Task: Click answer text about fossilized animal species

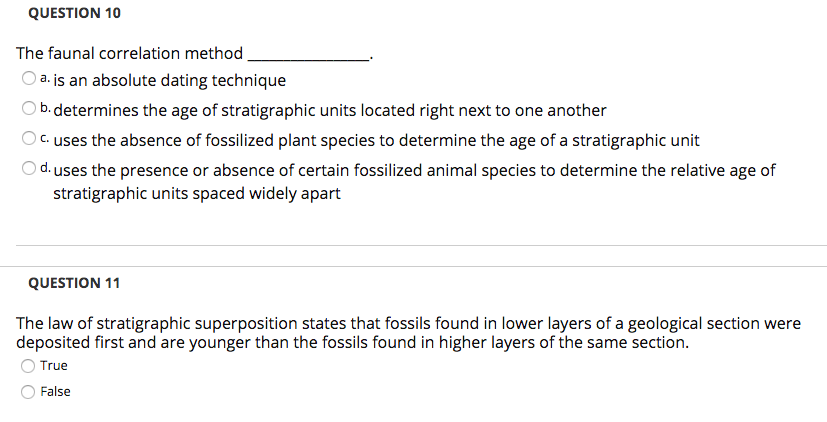Action: point(414,182)
